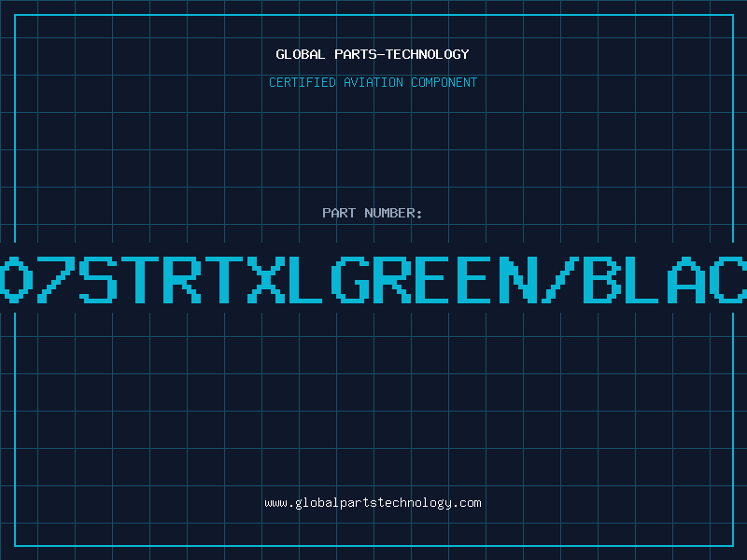Viewport: 747px width, 560px height.
Task: Click the GLOBAL PARTS-TECHNOLOGY heading
Action: click(x=373, y=54)
